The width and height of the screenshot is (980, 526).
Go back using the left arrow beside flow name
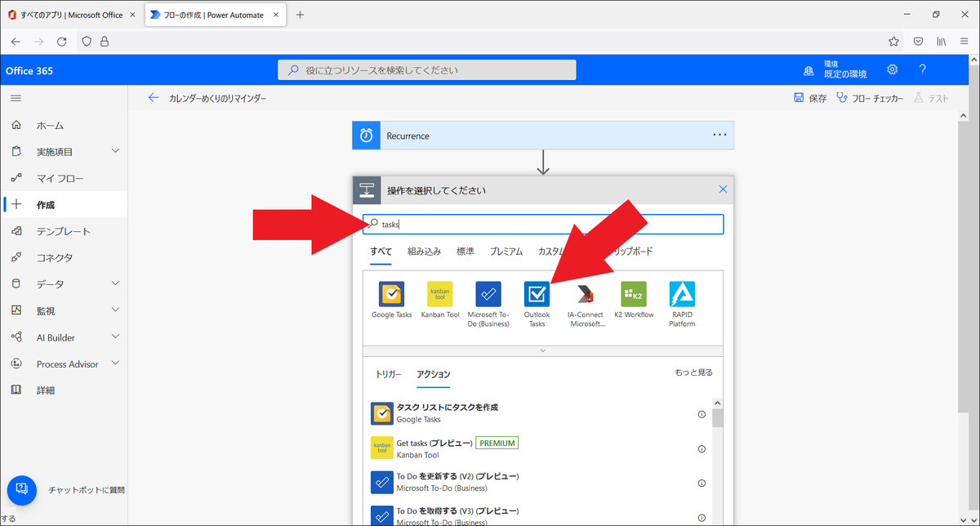click(154, 98)
